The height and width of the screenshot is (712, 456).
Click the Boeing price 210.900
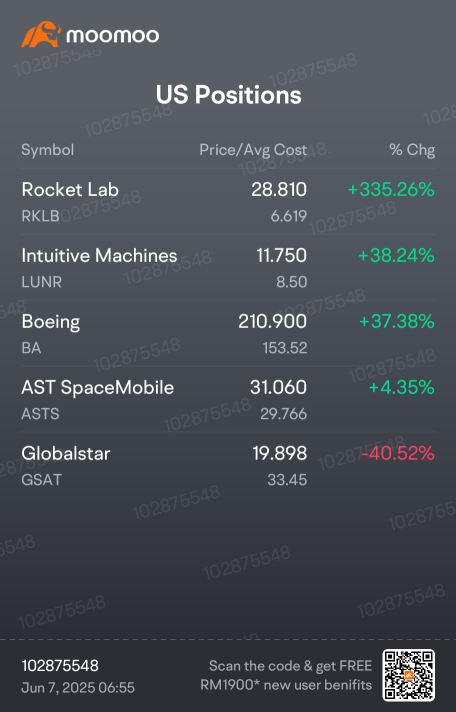point(273,321)
